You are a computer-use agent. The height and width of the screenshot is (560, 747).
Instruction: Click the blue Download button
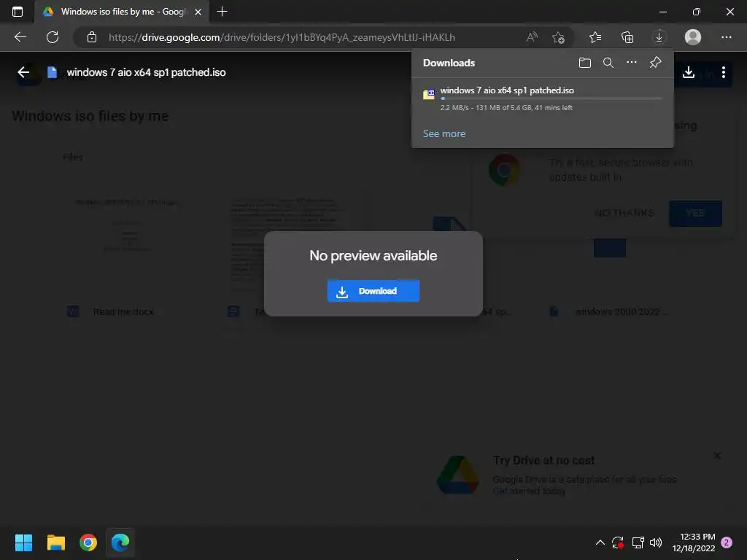373,291
